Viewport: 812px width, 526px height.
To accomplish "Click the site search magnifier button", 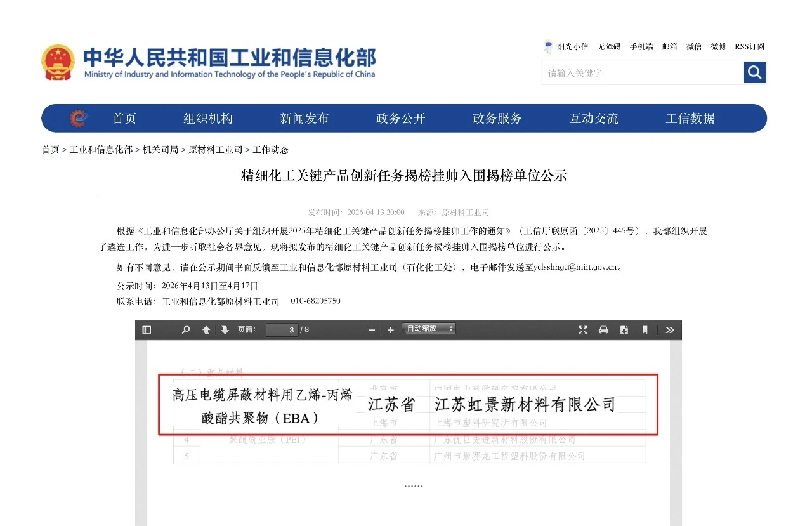I will pos(754,72).
